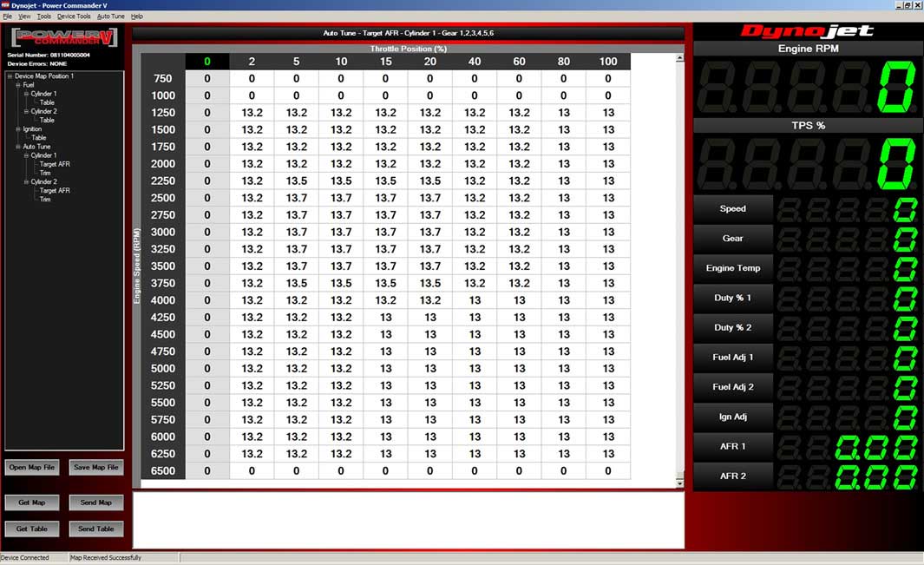Collapse the Ignition tree branch
924x565 pixels.
[x=17, y=129]
